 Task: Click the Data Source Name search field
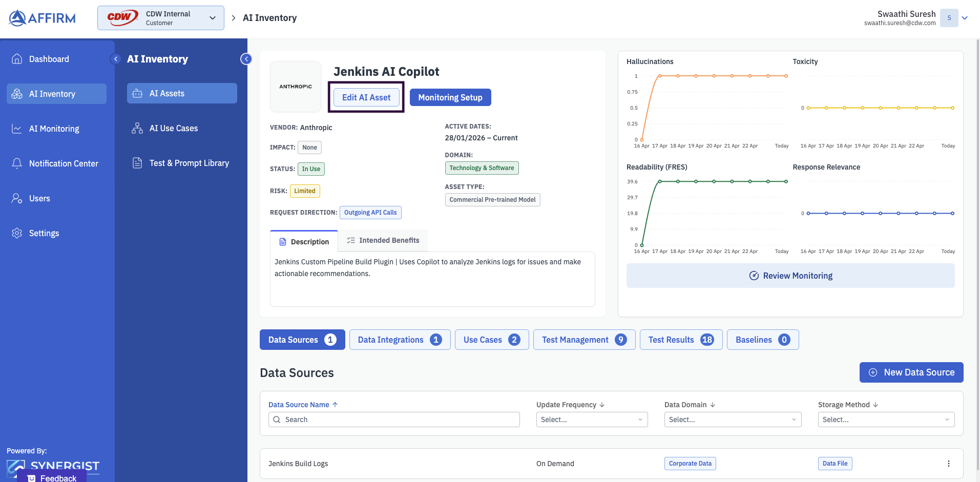pos(394,420)
